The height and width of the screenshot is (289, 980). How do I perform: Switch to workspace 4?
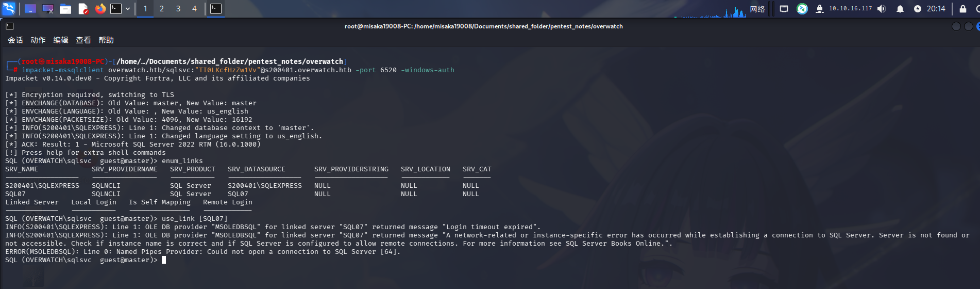pos(194,9)
